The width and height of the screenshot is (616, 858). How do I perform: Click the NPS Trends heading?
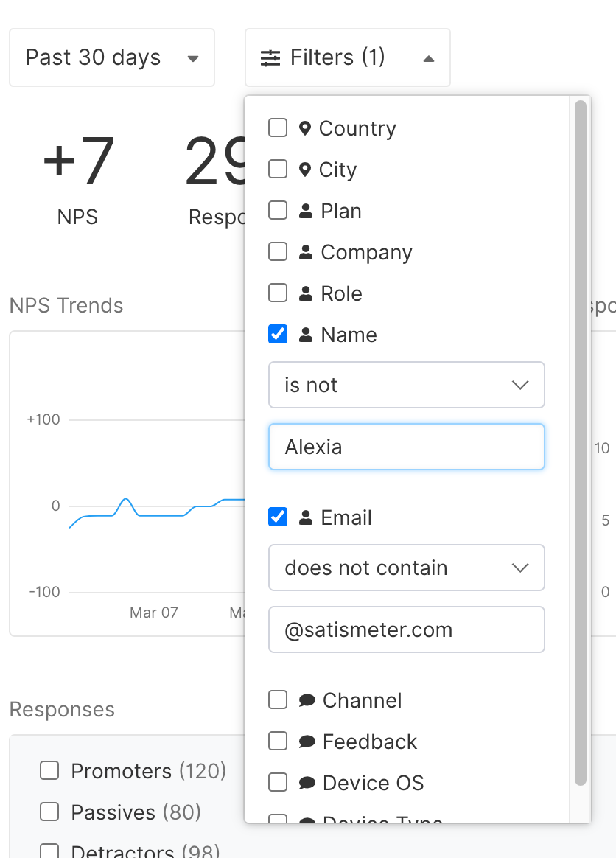(x=66, y=305)
